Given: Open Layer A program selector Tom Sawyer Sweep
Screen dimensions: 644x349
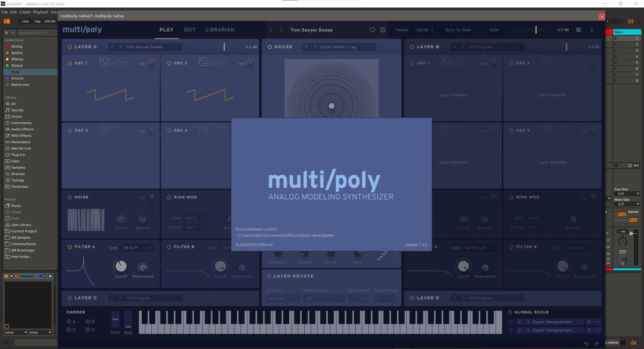Looking at the screenshot, I should (x=145, y=47).
